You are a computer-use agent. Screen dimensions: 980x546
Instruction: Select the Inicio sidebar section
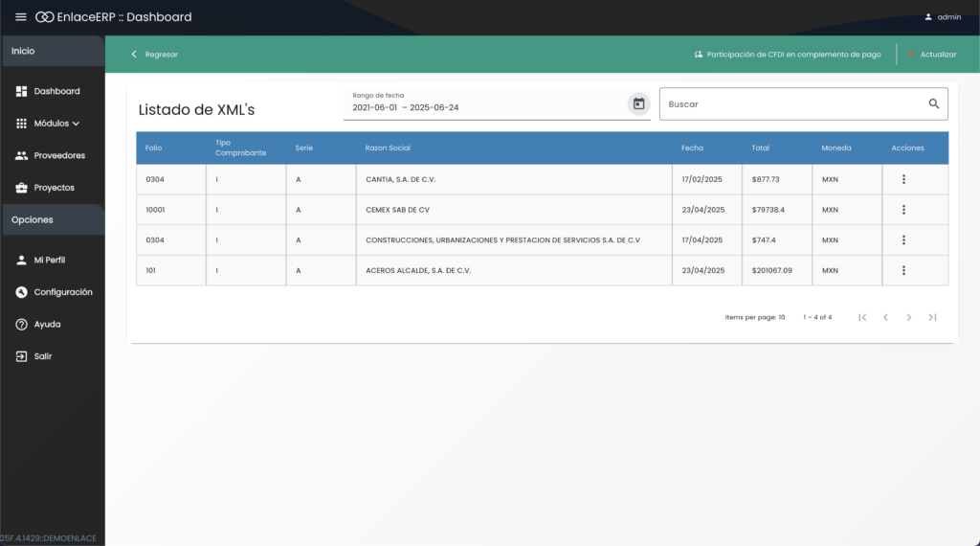(54, 51)
